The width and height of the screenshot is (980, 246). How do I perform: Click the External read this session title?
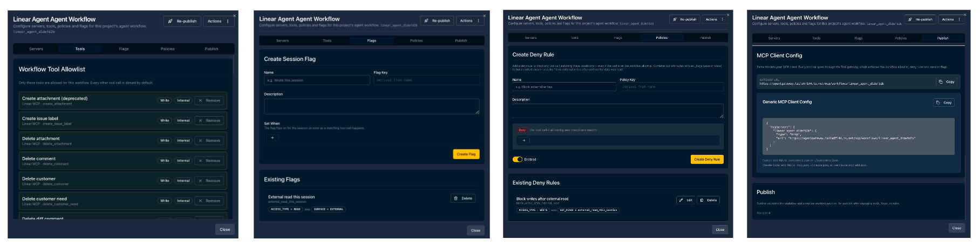coord(291,197)
